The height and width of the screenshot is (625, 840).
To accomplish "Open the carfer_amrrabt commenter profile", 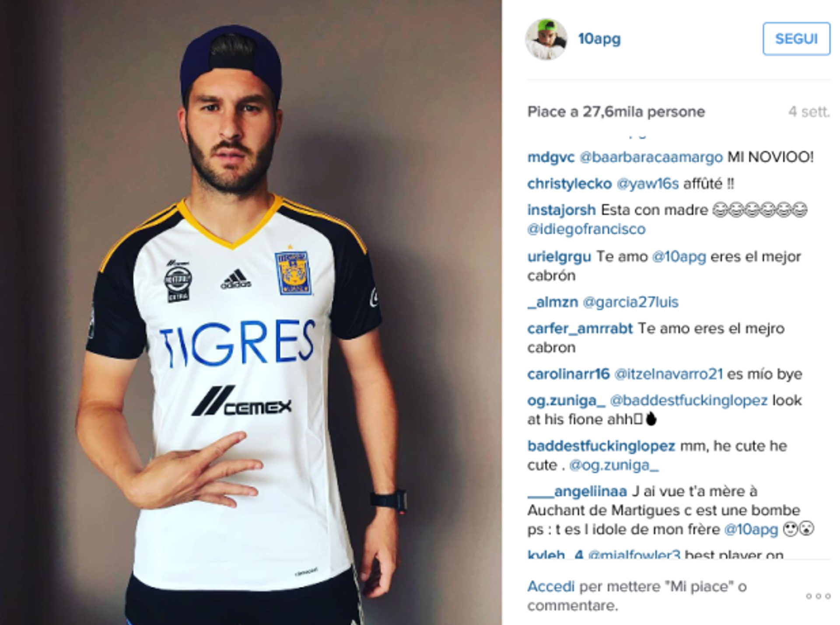I will 580,328.
